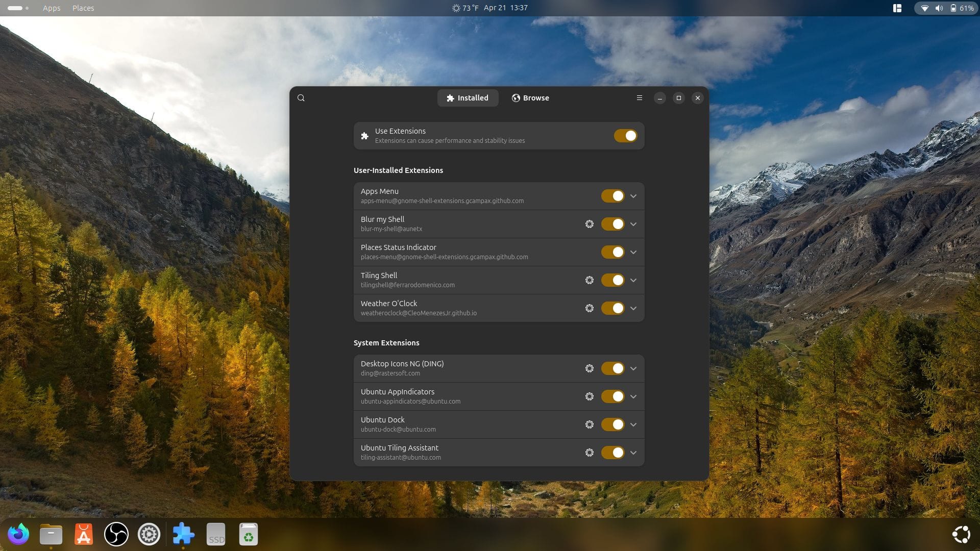Image resolution: width=980 pixels, height=551 pixels.
Task: Open Desktop Icons NG settings gear
Action: tap(590, 368)
